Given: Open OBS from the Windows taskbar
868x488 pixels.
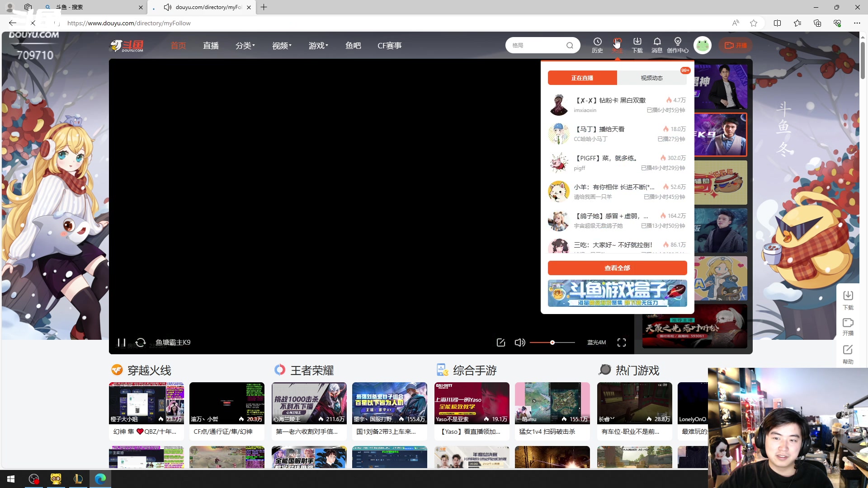Looking at the screenshot, I should [34, 479].
